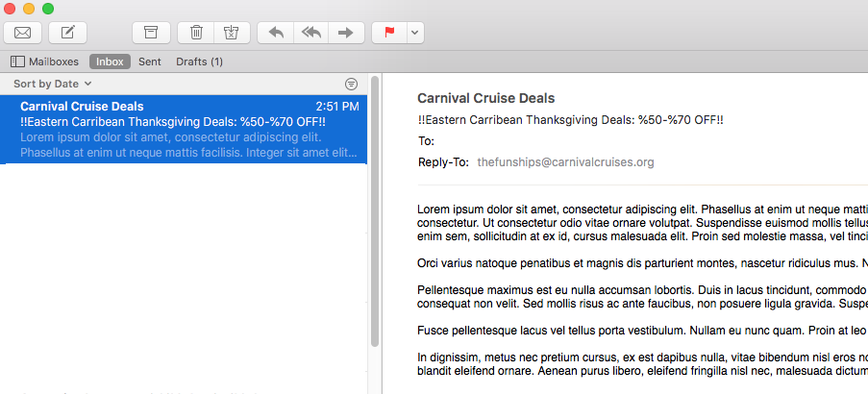Viewport: 868px width, 394px height.
Task: Flag the message with the red flag
Action: pos(389,33)
